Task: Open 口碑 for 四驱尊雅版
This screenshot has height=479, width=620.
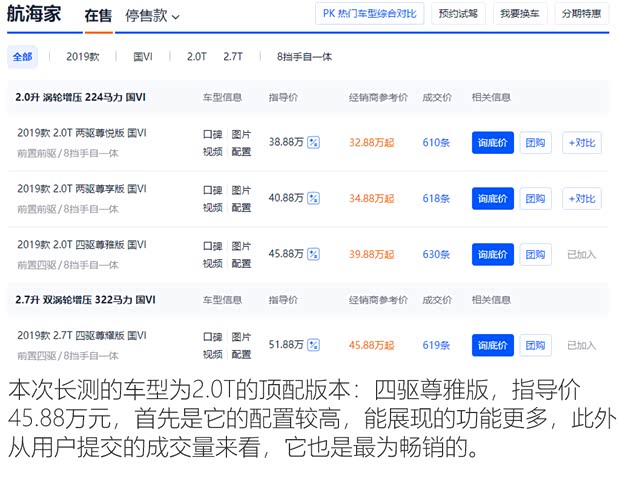Action: click(x=213, y=246)
